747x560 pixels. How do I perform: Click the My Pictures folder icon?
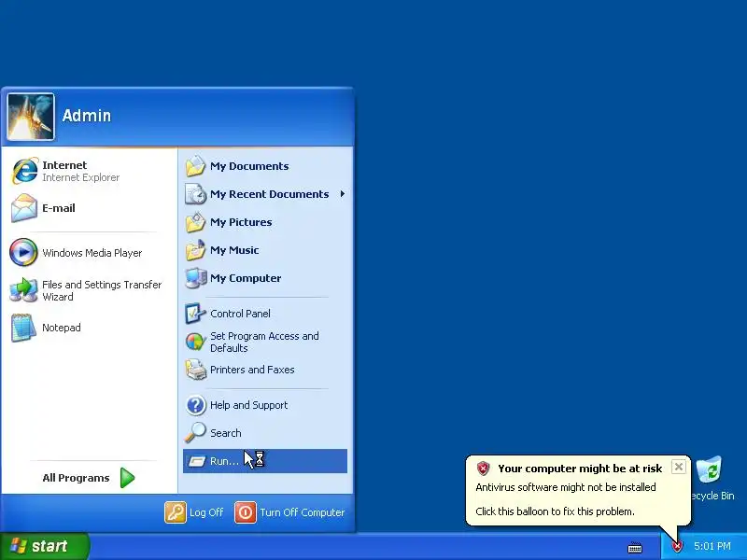click(195, 222)
